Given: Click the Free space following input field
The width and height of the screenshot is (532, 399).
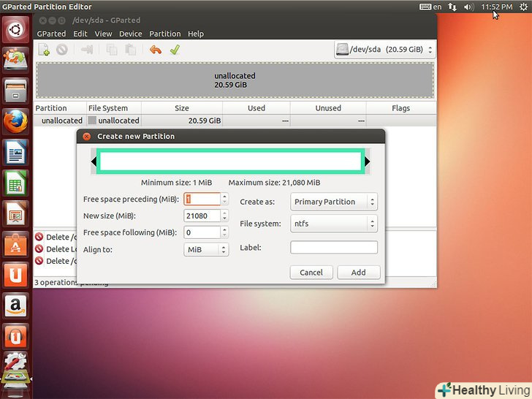Looking at the screenshot, I should pyautogui.click(x=202, y=232).
